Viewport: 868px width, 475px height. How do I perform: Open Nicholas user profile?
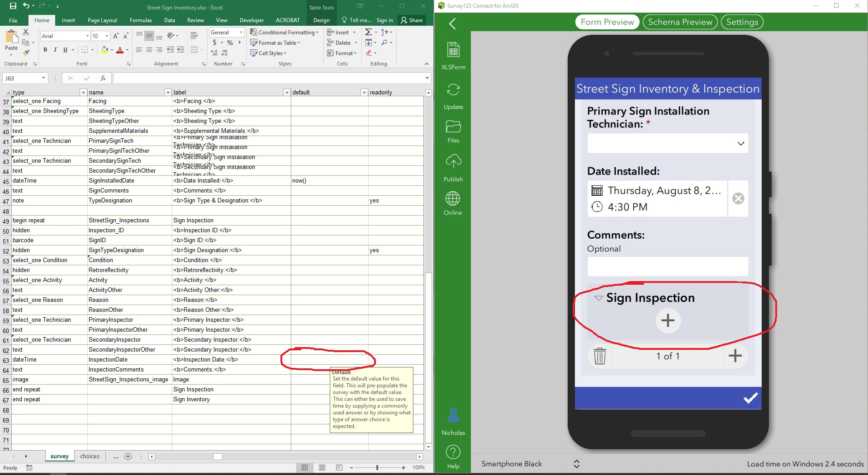coord(453,421)
